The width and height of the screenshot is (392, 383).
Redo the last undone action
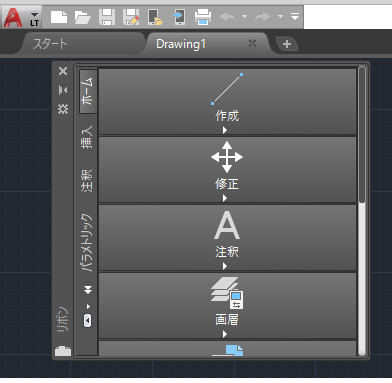point(263,16)
